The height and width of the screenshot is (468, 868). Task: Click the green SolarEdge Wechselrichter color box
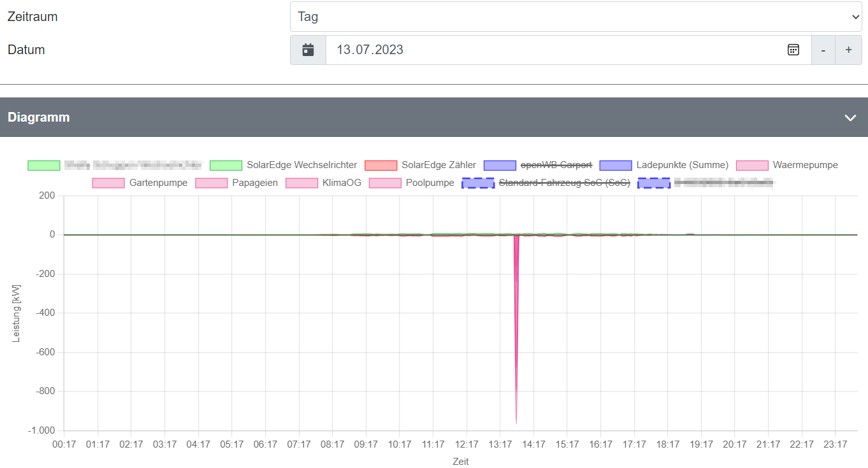pos(226,166)
